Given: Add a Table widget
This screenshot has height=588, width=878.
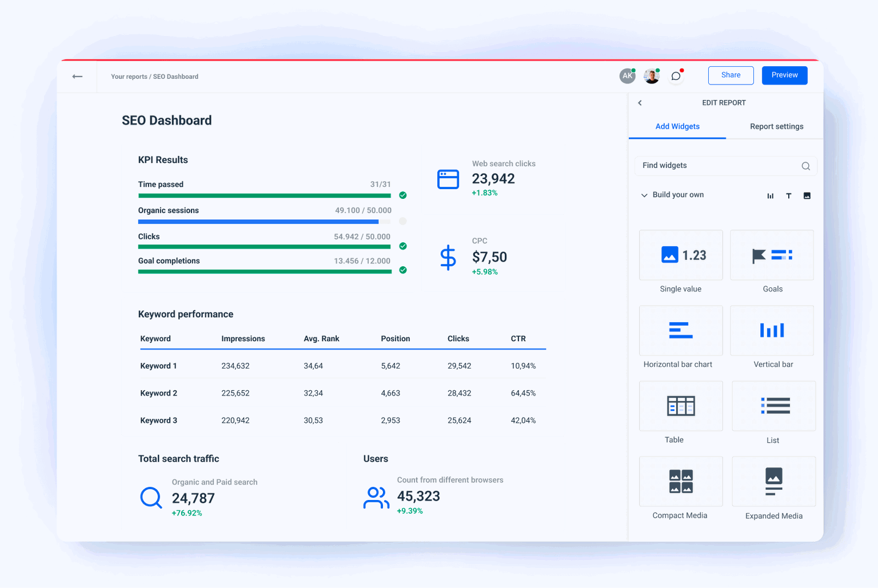Looking at the screenshot, I should click(x=680, y=406).
